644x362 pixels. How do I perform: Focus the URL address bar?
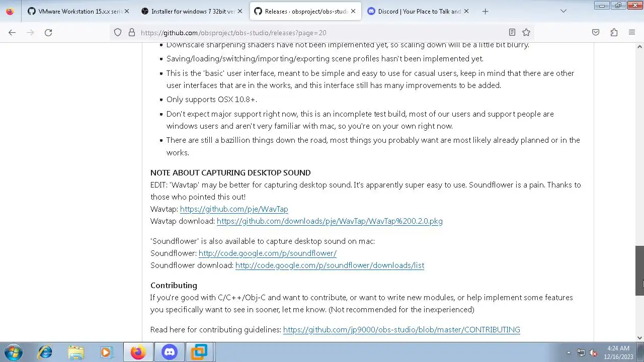click(322, 32)
